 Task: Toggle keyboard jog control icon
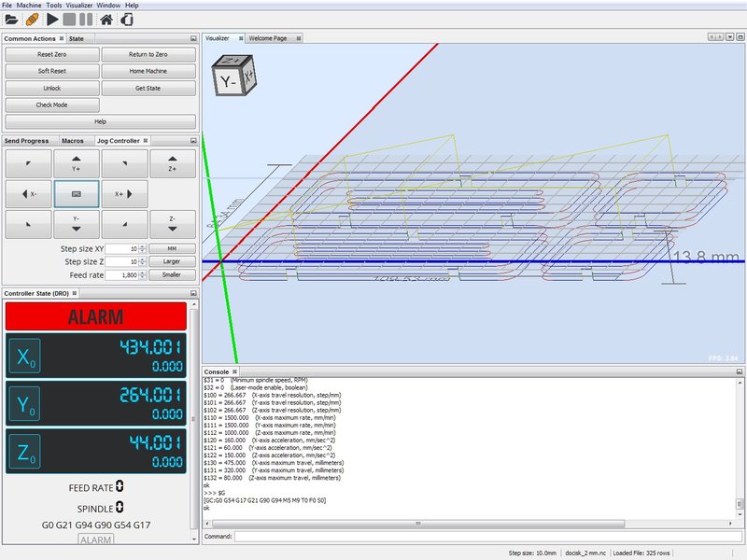click(77, 194)
